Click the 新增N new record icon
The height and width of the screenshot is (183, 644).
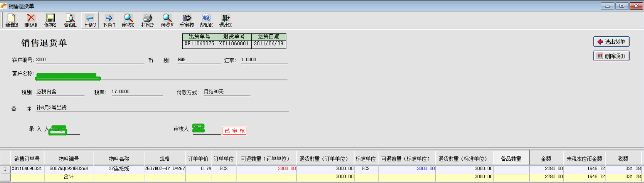point(11,21)
